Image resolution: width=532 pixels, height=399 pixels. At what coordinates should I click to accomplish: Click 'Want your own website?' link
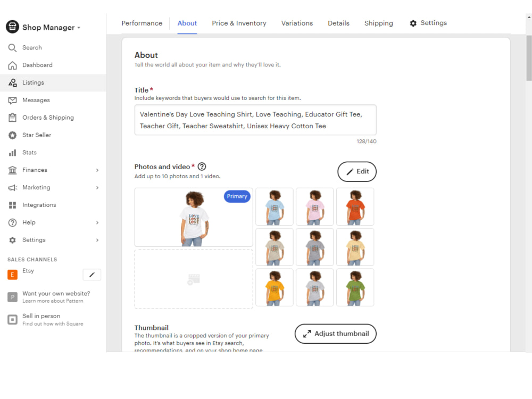[x=56, y=294]
